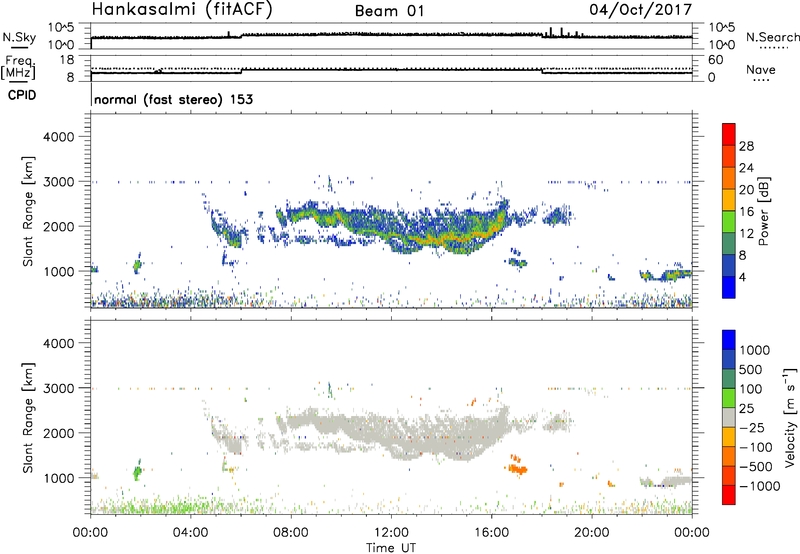Click the Time UT axis label
800x554 pixels.
[x=391, y=548]
